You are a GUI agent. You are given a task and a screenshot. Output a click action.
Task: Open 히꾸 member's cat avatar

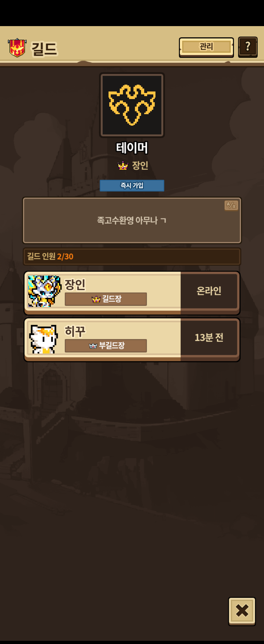(44, 339)
